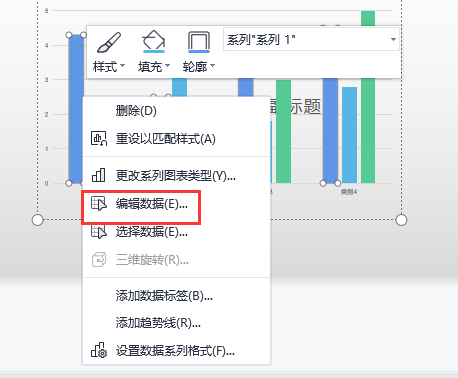
Task: Click the Outline shape icon
Action: point(199,42)
